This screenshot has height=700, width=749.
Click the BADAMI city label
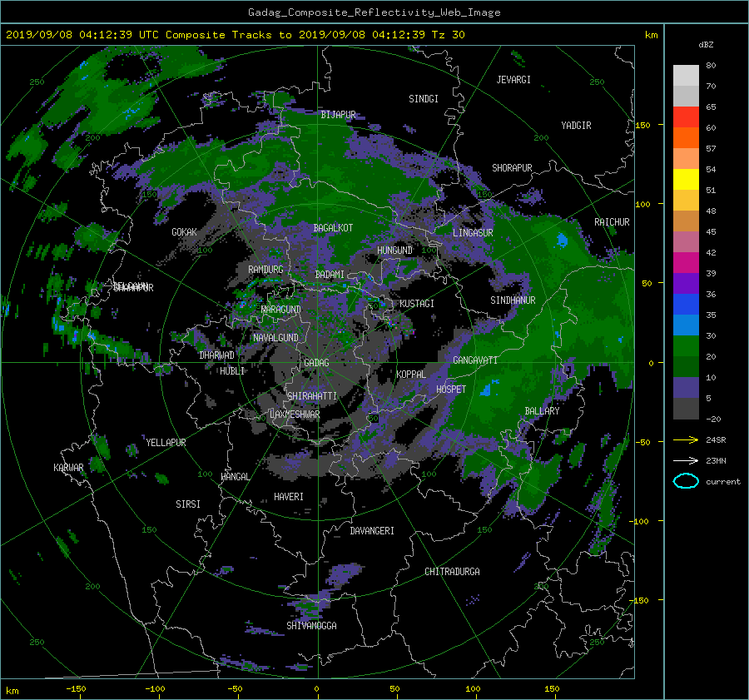coord(330,275)
